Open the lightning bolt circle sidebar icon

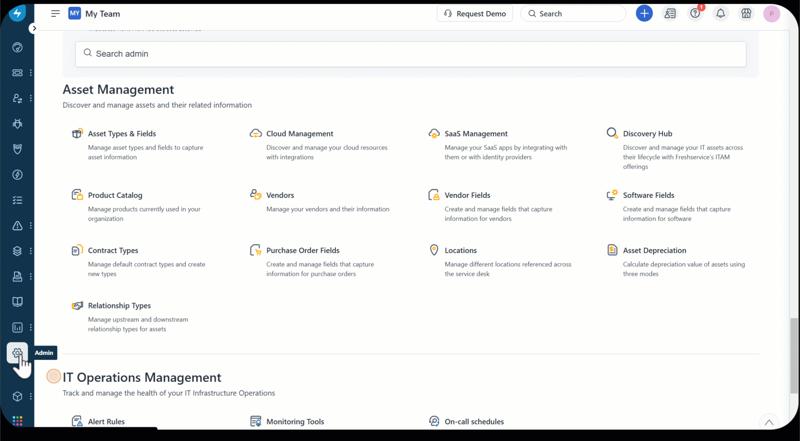(x=17, y=175)
